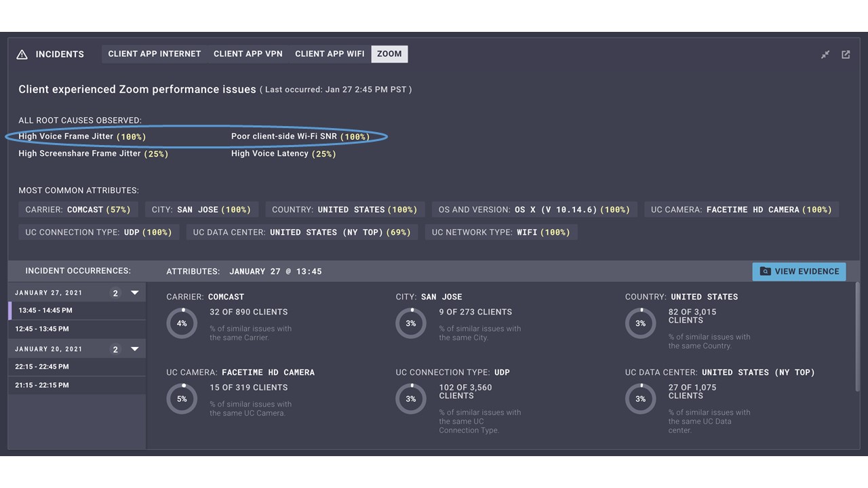
Task: Select the CLIENT APP WIFI tab
Action: tap(330, 54)
